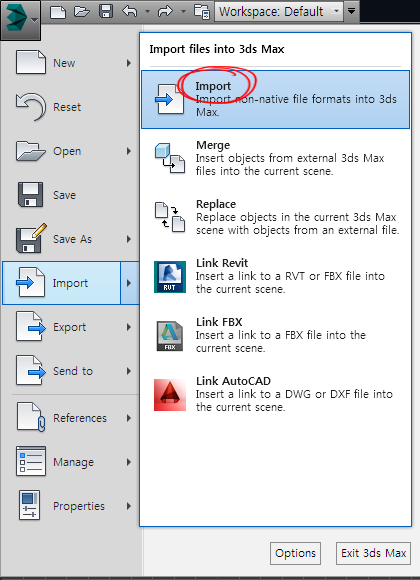This screenshot has width=420, height=580.
Task: Click the New Scene icon in quick access toolbar
Action: click(x=58, y=12)
